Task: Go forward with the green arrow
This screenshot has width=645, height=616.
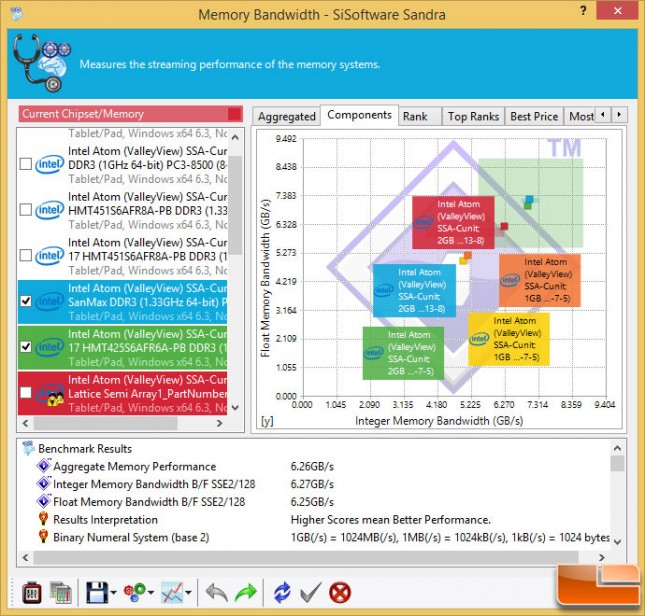Action: click(246, 593)
